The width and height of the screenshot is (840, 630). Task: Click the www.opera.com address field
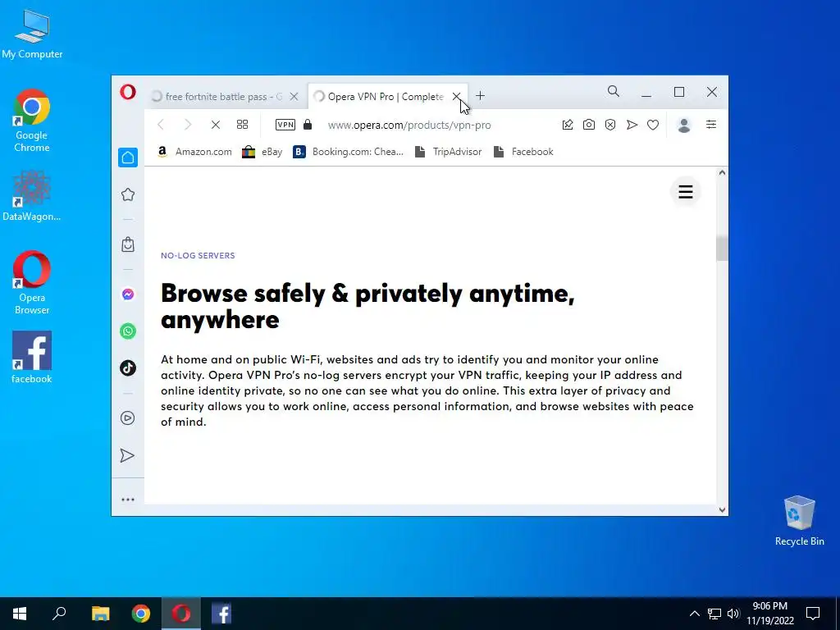409,125
